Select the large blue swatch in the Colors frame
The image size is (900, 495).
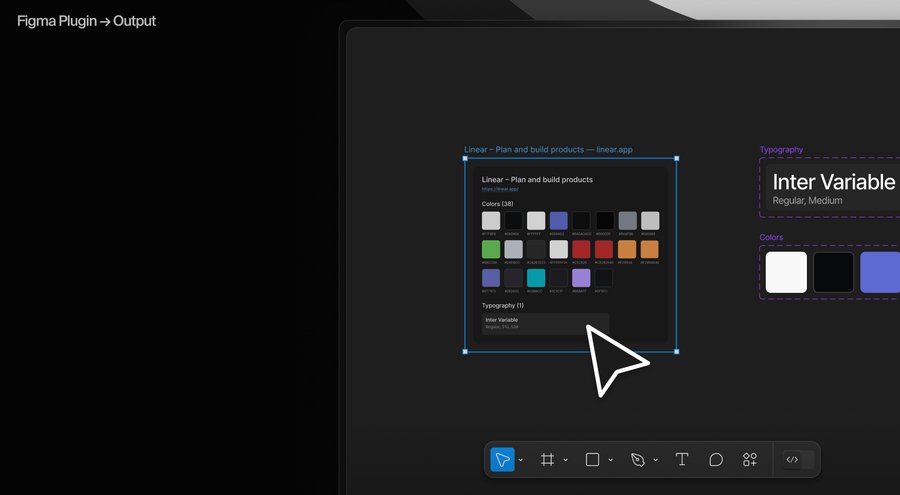880,272
